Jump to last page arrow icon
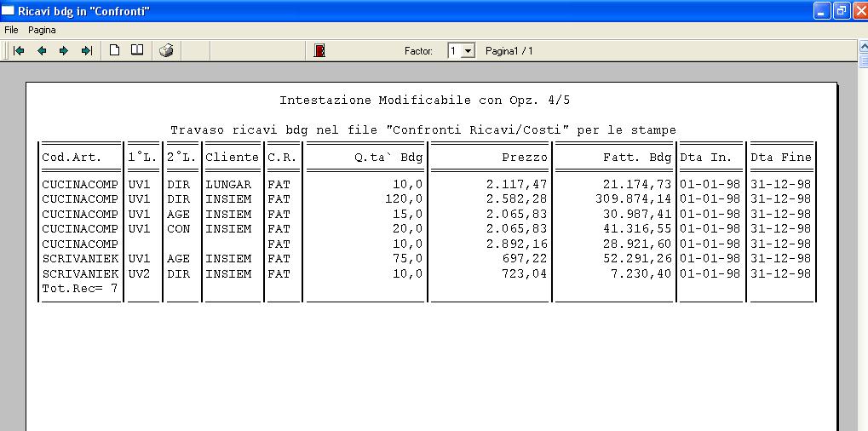868x431 pixels. (x=86, y=51)
